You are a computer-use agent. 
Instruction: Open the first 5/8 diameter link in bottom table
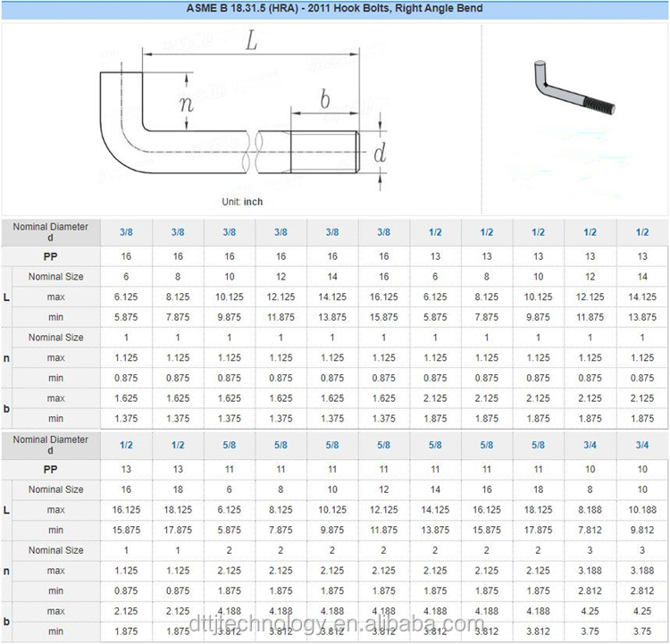(229, 445)
